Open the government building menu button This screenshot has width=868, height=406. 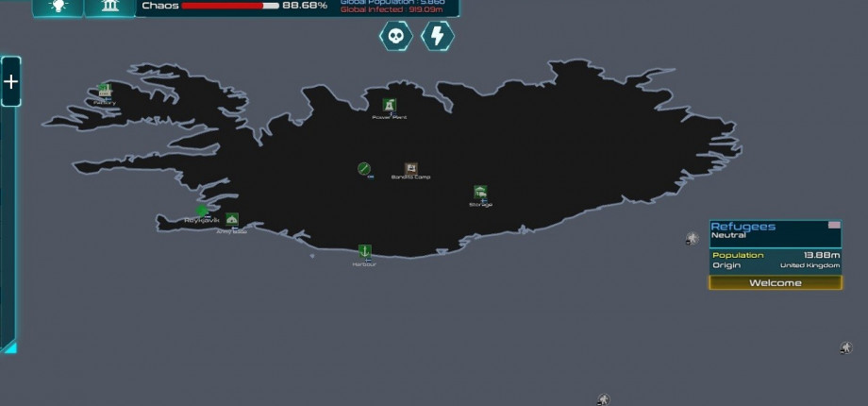tap(110, 8)
